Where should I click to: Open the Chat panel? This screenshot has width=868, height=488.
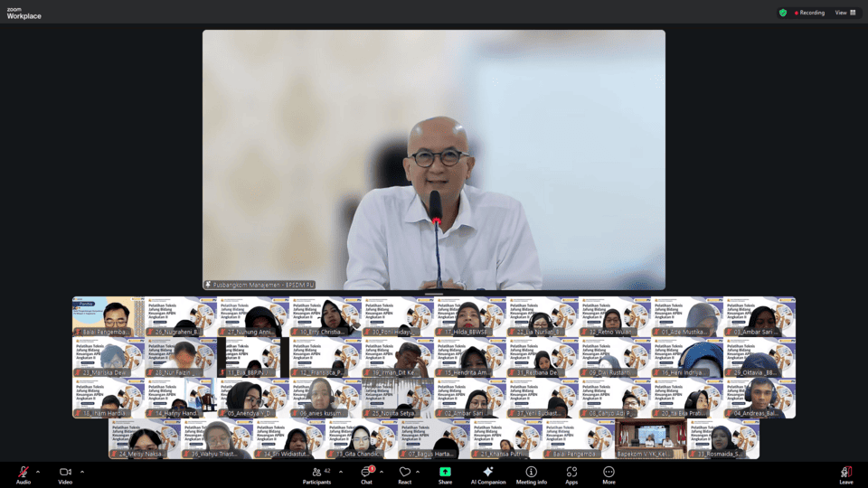(366, 474)
